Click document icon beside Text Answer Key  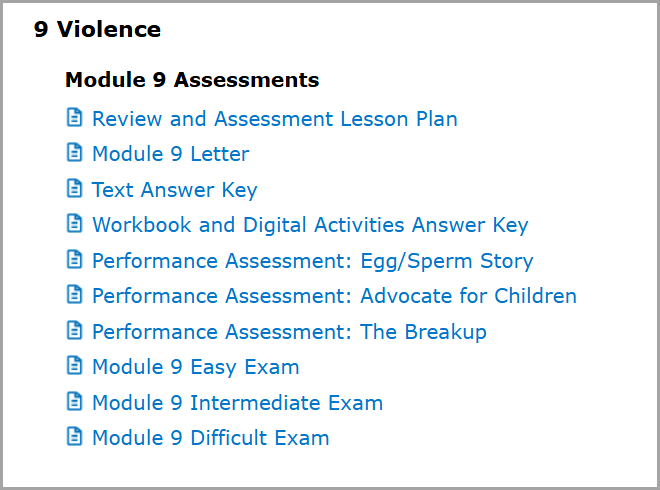tap(75, 188)
